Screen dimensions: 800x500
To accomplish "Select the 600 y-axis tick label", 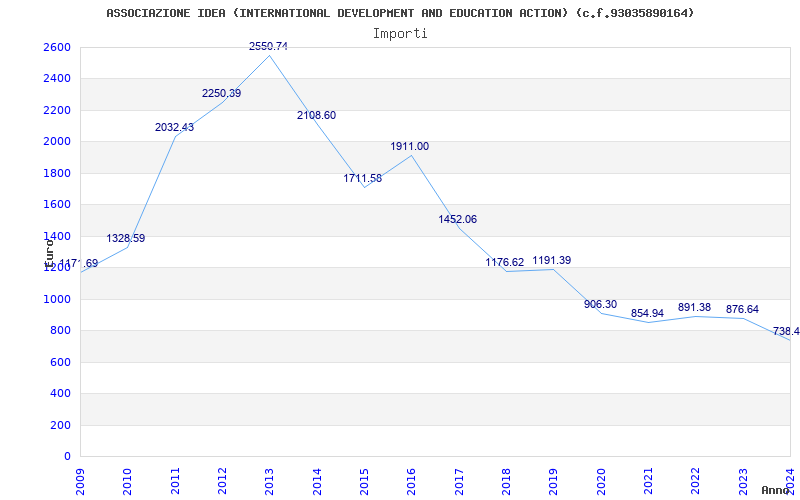I will (60, 362).
